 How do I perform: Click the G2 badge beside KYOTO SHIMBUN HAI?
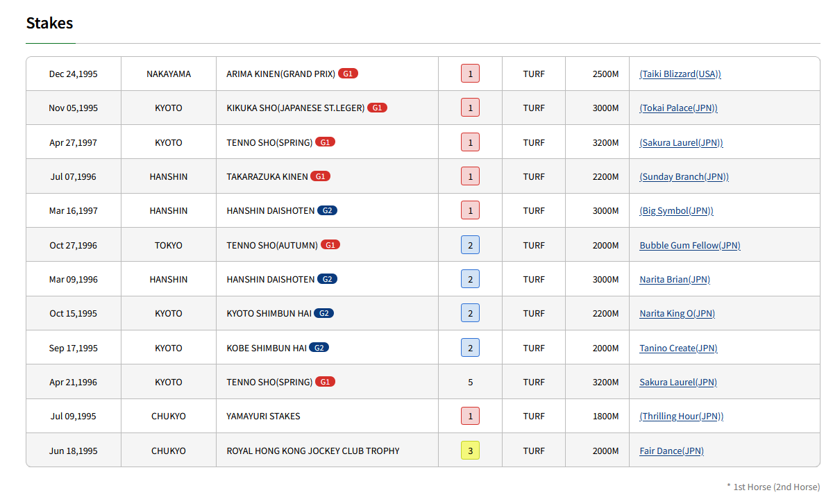tap(323, 313)
